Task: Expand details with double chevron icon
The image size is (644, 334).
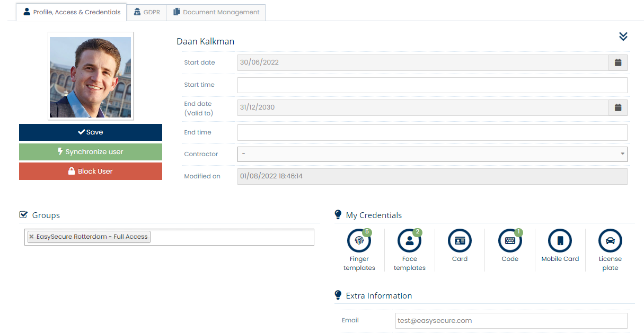Action: pyautogui.click(x=623, y=36)
